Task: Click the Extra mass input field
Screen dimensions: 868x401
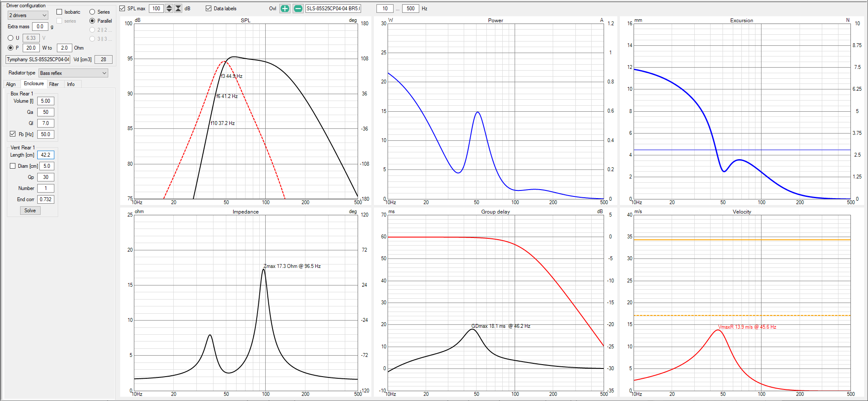Action: (40, 27)
